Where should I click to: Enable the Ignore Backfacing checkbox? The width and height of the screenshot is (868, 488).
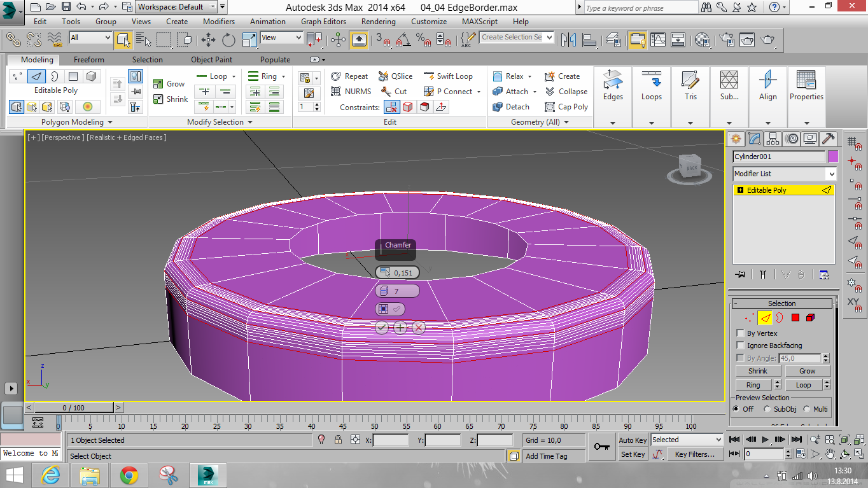point(740,345)
